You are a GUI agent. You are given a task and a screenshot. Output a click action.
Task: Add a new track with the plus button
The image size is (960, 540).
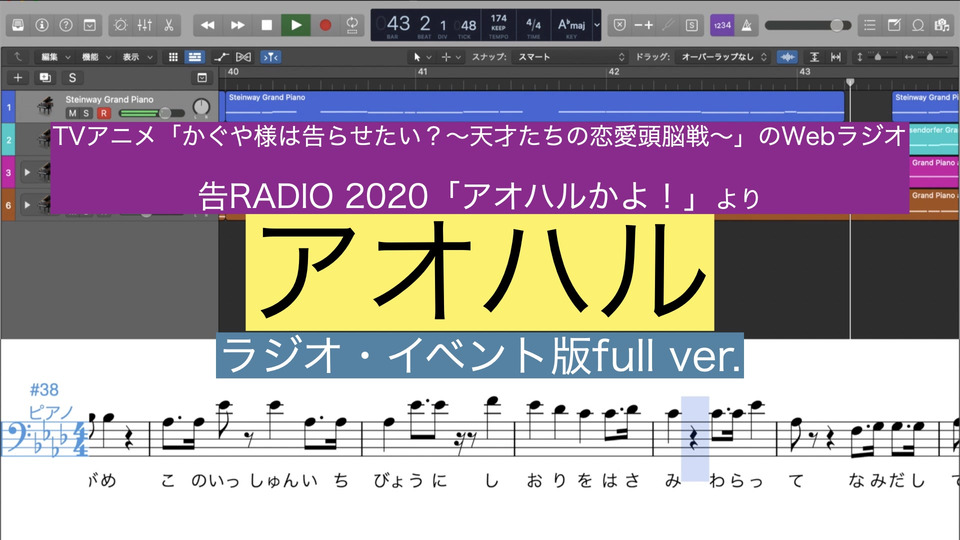pyautogui.click(x=18, y=78)
